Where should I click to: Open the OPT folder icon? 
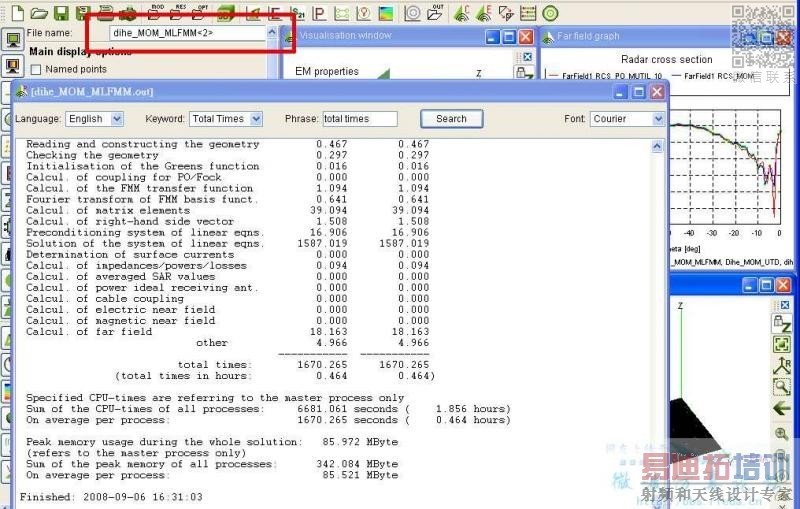coord(199,13)
